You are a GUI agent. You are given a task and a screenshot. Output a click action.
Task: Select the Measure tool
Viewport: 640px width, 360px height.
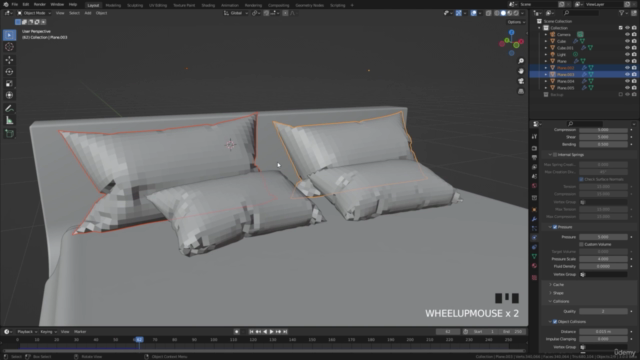coord(9,120)
